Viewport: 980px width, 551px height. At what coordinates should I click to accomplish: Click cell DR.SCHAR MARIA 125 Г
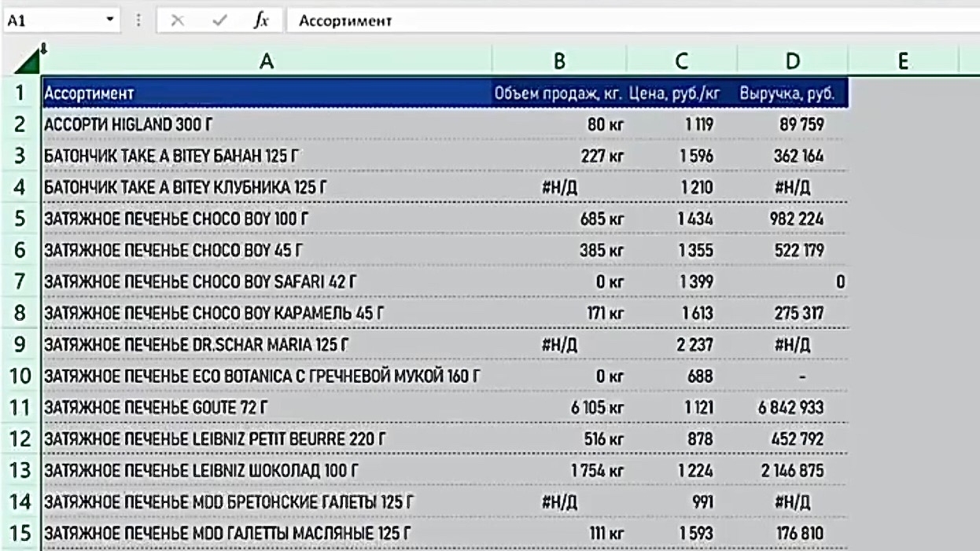(x=267, y=344)
